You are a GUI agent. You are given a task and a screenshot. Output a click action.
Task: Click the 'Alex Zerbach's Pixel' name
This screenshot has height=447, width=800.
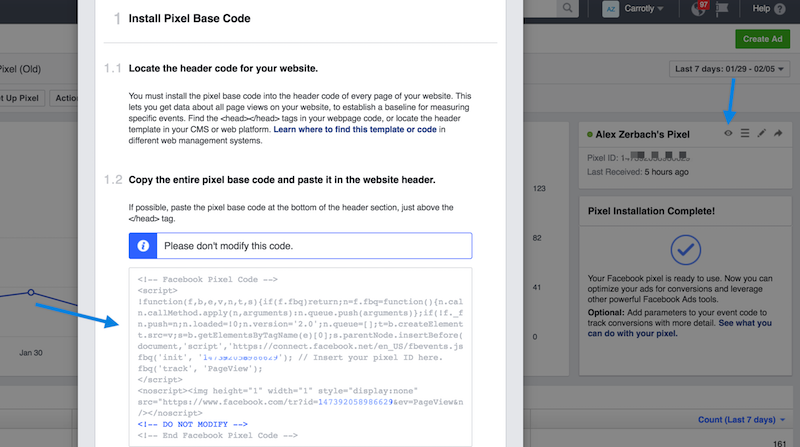pyautogui.click(x=642, y=135)
